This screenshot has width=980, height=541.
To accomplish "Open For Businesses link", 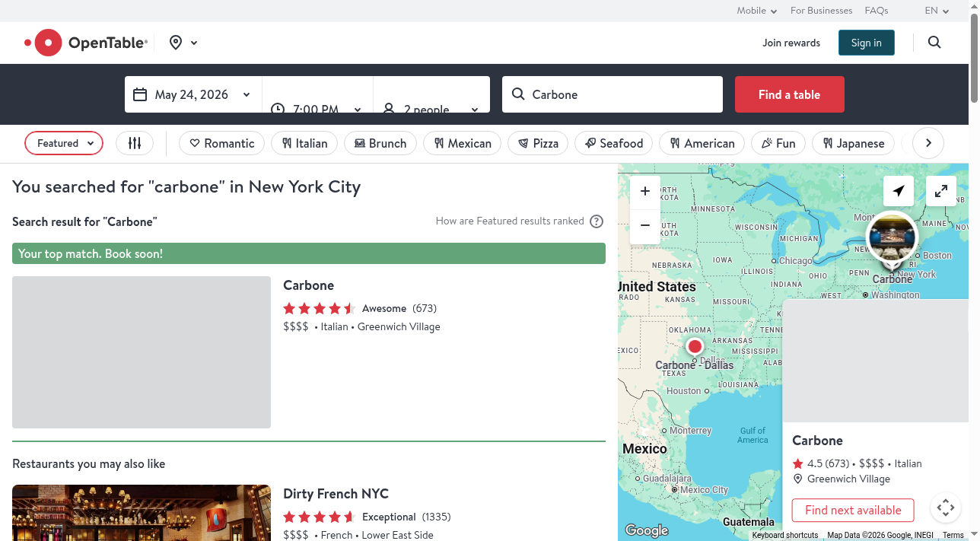I will [821, 11].
